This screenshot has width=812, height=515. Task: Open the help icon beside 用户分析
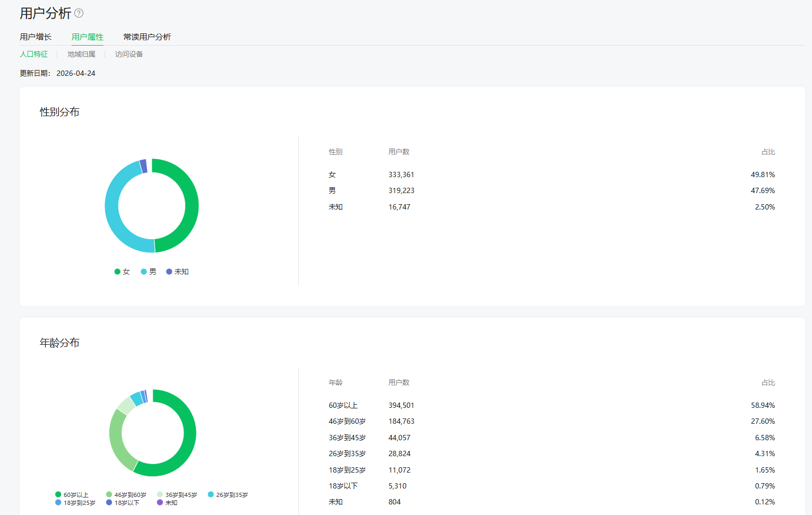[79, 13]
